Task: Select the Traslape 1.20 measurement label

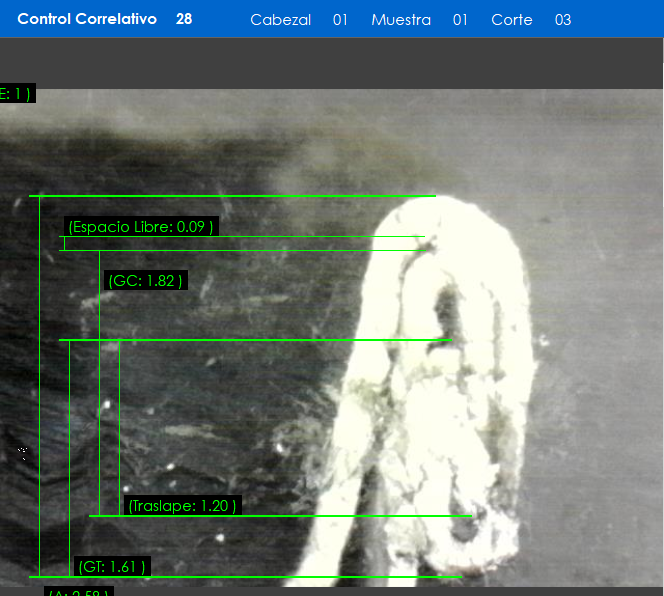Action: point(182,506)
